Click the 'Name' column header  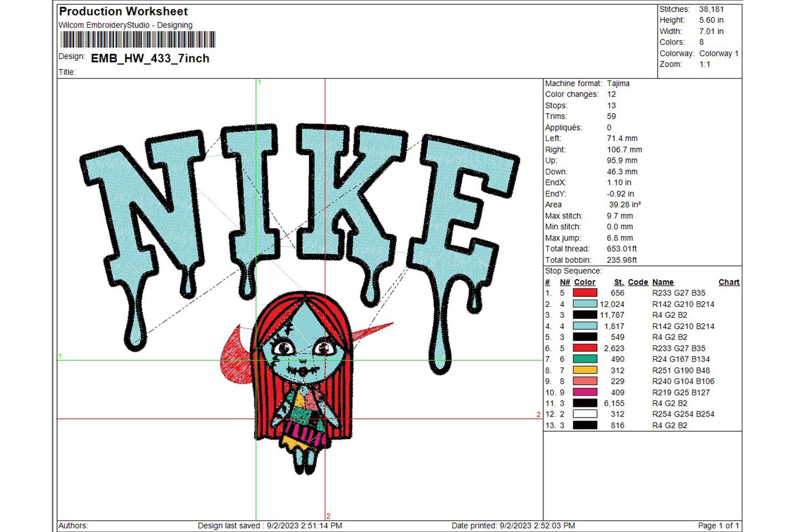[663, 282]
